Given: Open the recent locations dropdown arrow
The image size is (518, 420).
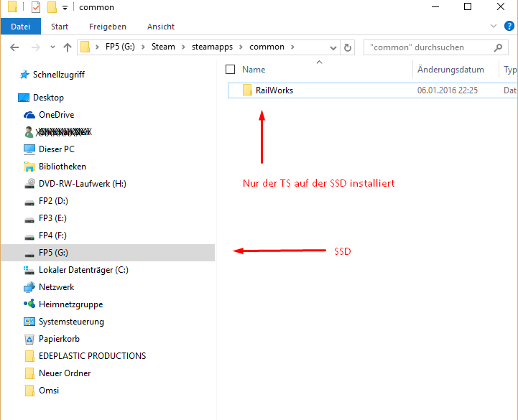Looking at the screenshot, I should point(52,47).
